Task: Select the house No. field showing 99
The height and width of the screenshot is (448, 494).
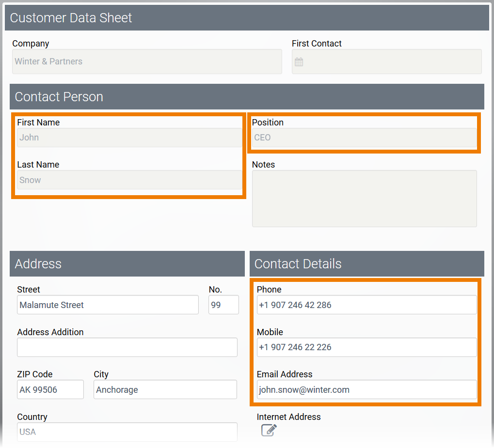Action: [x=223, y=305]
